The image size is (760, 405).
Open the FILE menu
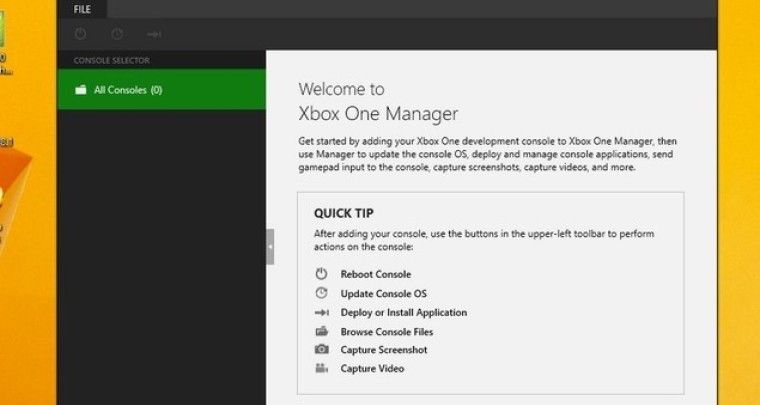tap(82, 9)
